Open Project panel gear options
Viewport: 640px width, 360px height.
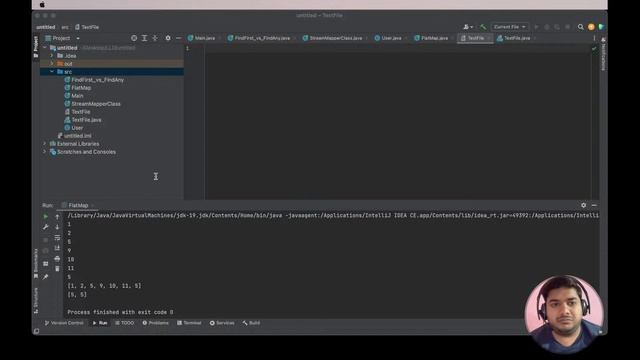point(168,38)
